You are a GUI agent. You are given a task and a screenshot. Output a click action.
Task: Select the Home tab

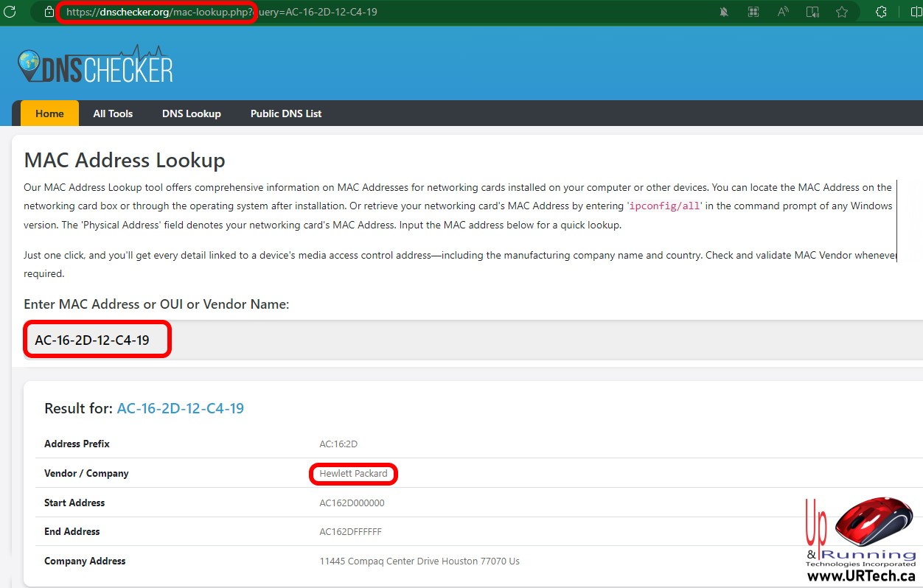point(49,113)
